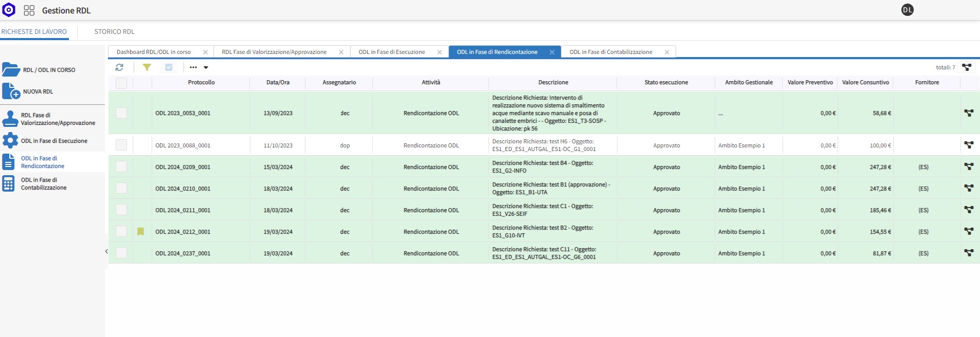
Task: Open workflow icon for ODL 2023_0053_0001
Action: [969, 113]
